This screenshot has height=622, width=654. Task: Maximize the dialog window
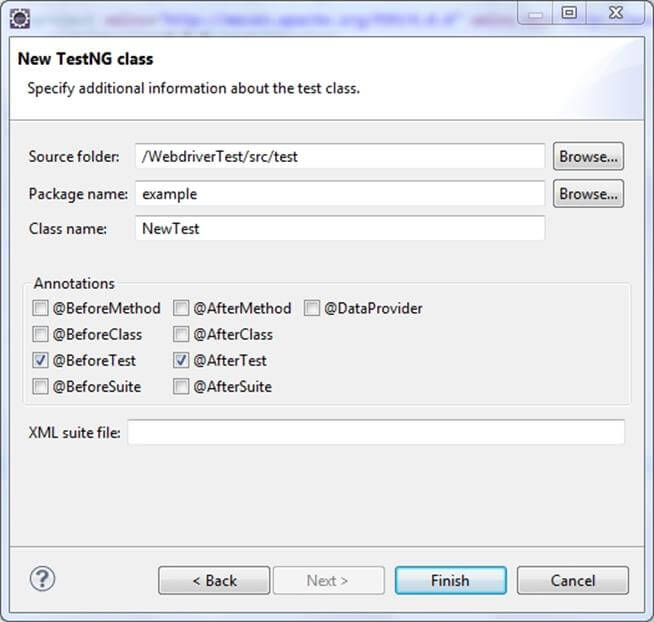pyautogui.click(x=569, y=13)
